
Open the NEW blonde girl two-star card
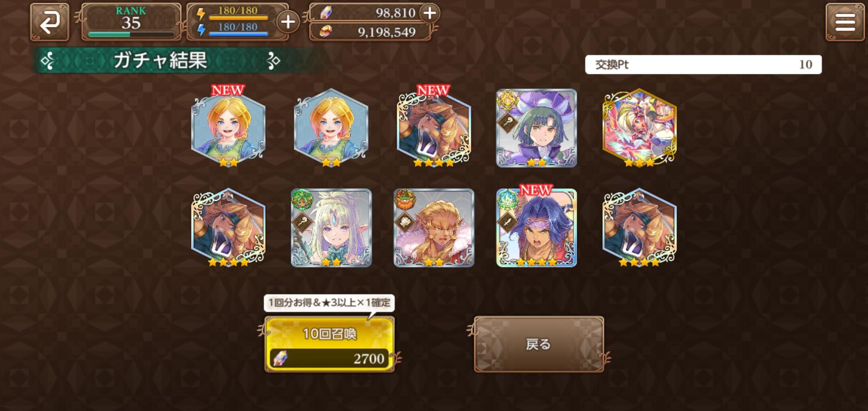click(228, 126)
